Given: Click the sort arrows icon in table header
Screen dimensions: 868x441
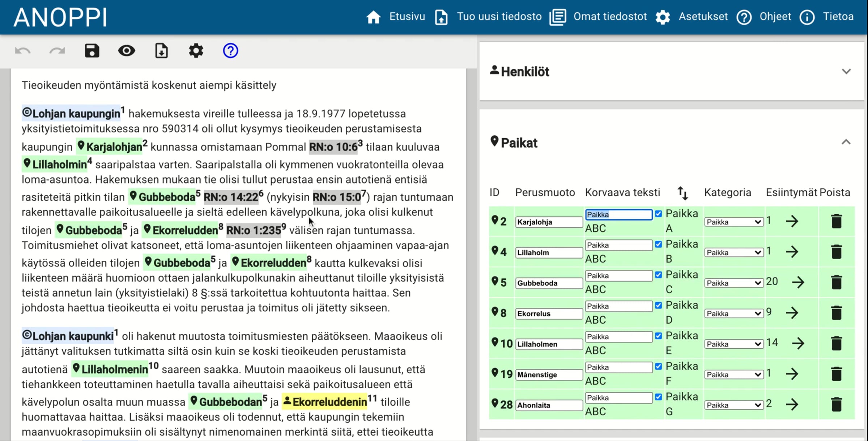Looking at the screenshot, I should [682, 193].
